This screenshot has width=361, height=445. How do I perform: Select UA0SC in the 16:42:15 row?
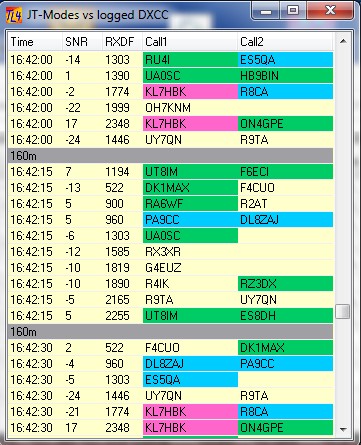pyautogui.click(x=190, y=236)
